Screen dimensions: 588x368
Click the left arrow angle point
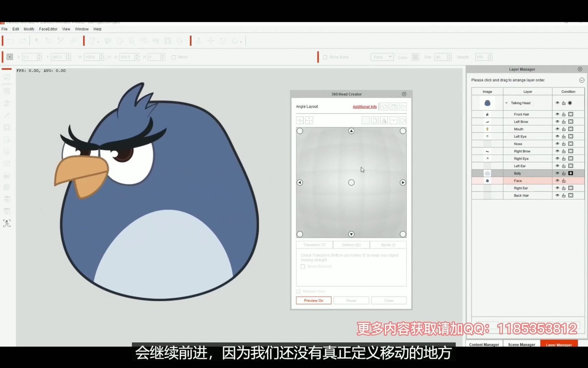pyautogui.click(x=300, y=183)
